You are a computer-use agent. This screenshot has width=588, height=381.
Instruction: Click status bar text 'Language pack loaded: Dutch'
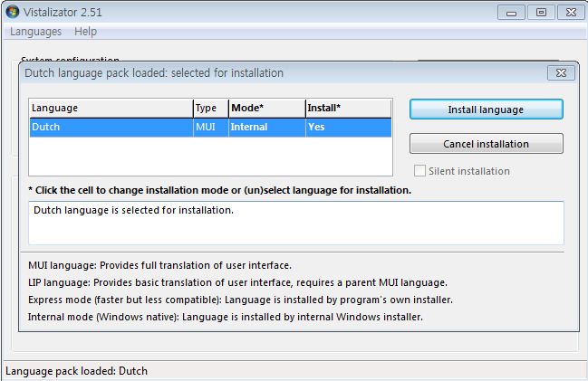(x=76, y=371)
